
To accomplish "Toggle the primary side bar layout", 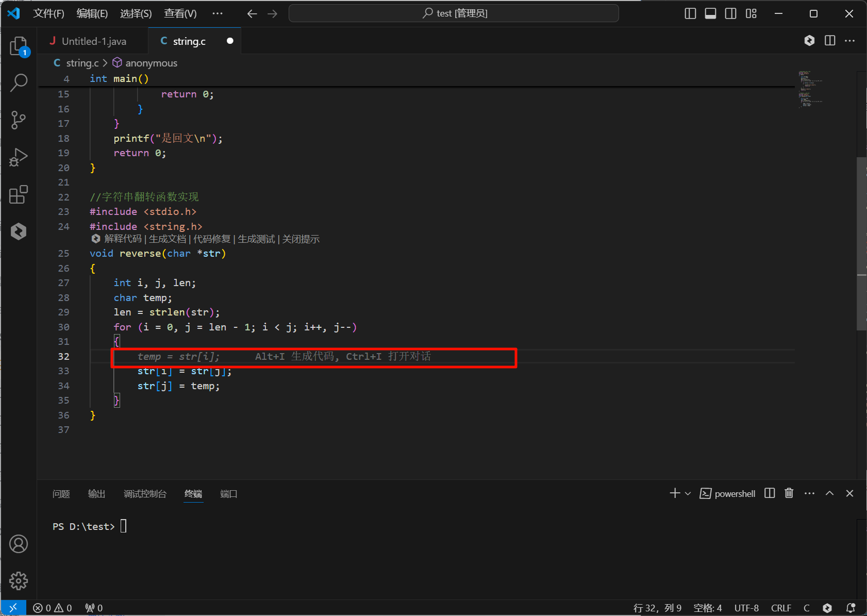I will tap(690, 13).
